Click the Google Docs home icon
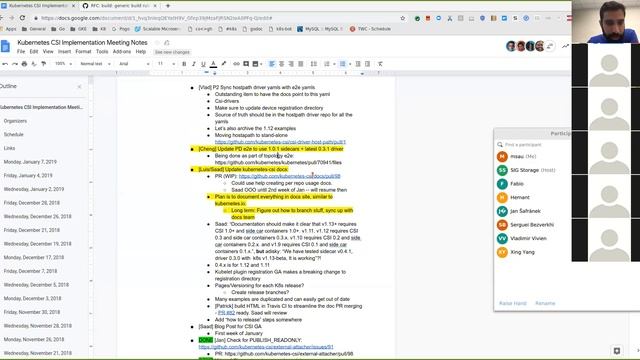The height and width of the screenshot is (360, 640). (6, 46)
